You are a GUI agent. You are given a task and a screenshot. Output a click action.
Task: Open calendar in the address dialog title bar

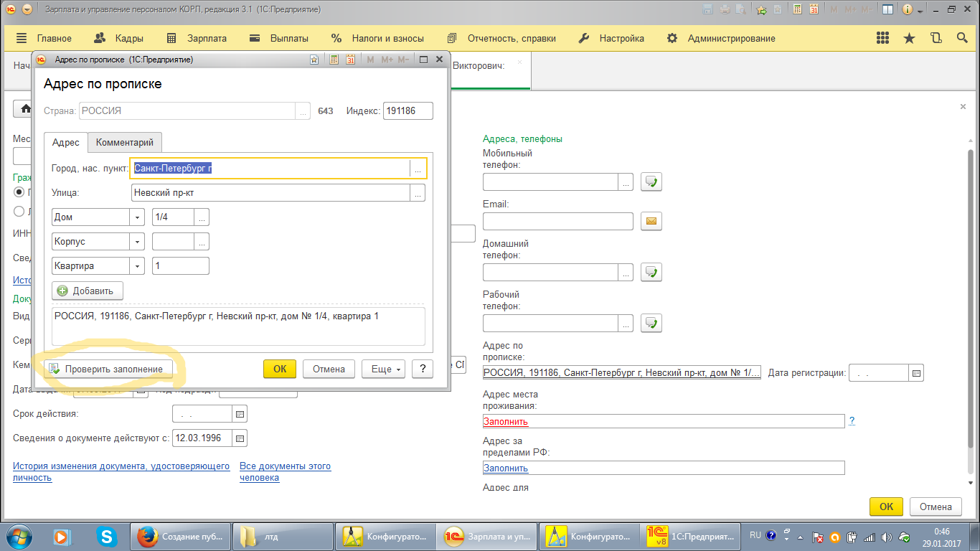351,60
